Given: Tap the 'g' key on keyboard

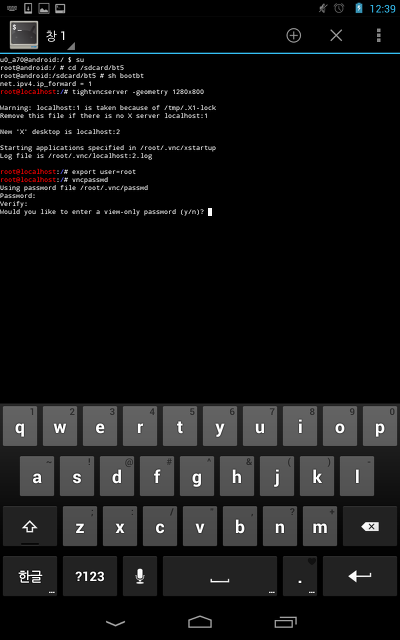Looking at the screenshot, I should (x=197, y=476).
